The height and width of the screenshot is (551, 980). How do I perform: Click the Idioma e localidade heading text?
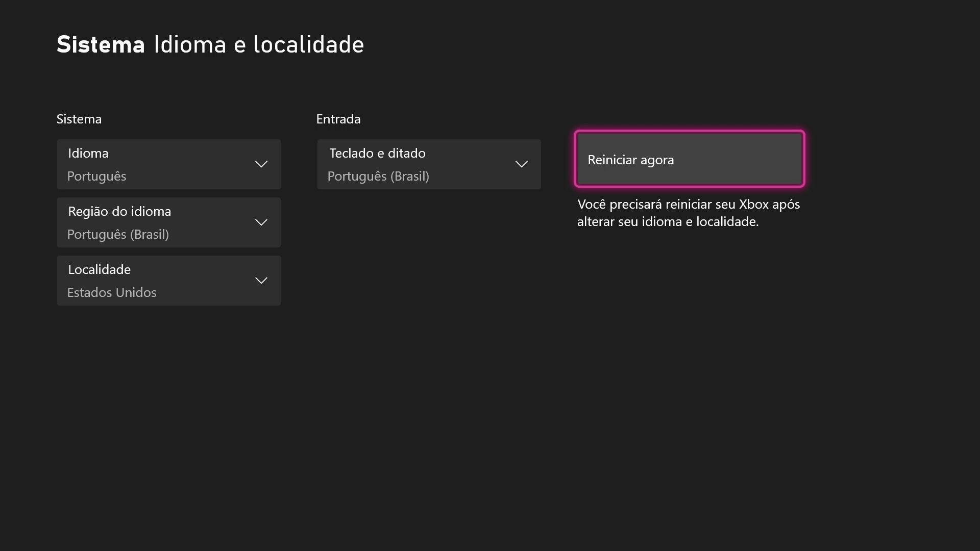tap(259, 45)
